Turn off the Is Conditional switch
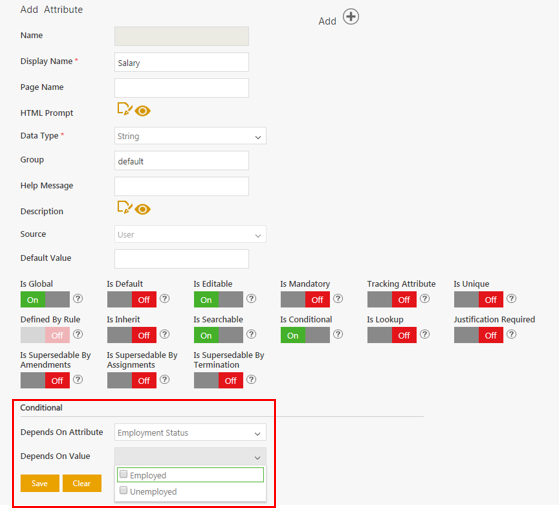The height and width of the screenshot is (513, 560). click(x=305, y=335)
